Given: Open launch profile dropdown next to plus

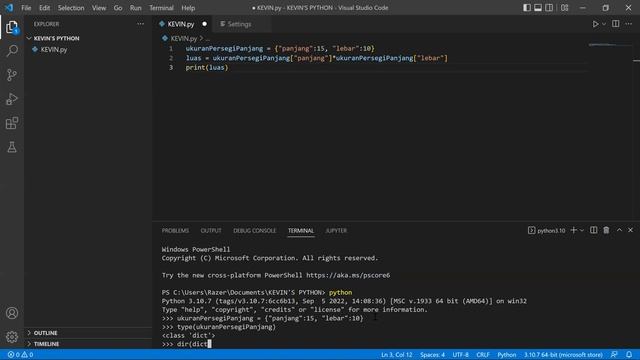Looking at the screenshot, I should [x=582, y=231].
